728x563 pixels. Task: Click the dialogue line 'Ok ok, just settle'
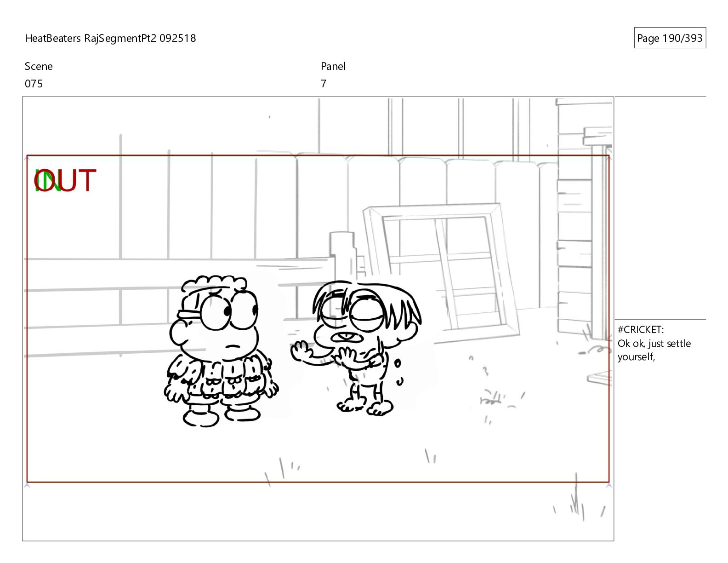654,344
